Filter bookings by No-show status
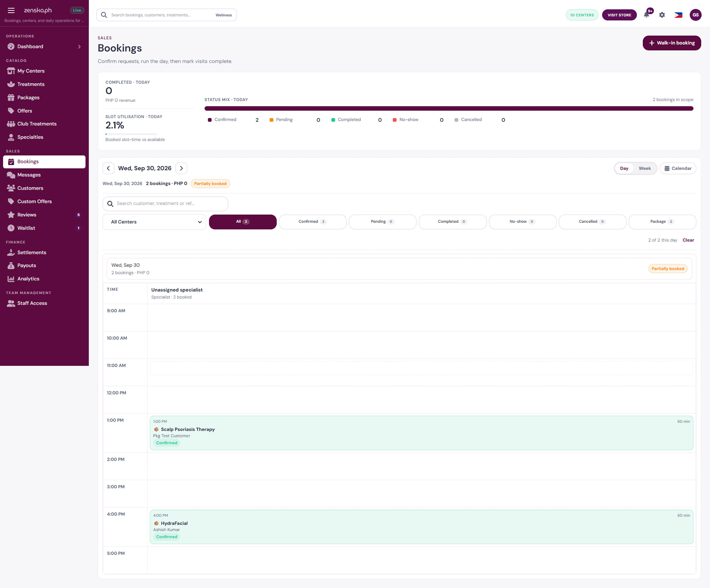The height and width of the screenshot is (588, 710). click(522, 222)
